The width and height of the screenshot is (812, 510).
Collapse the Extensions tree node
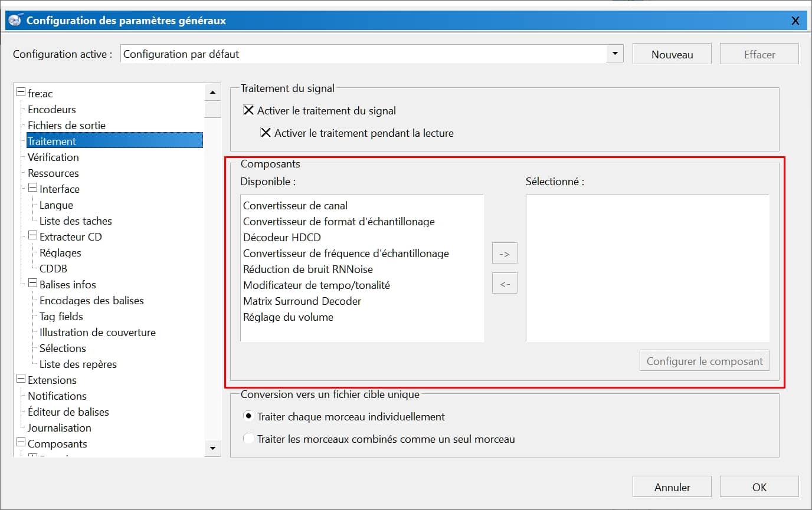(21, 380)
